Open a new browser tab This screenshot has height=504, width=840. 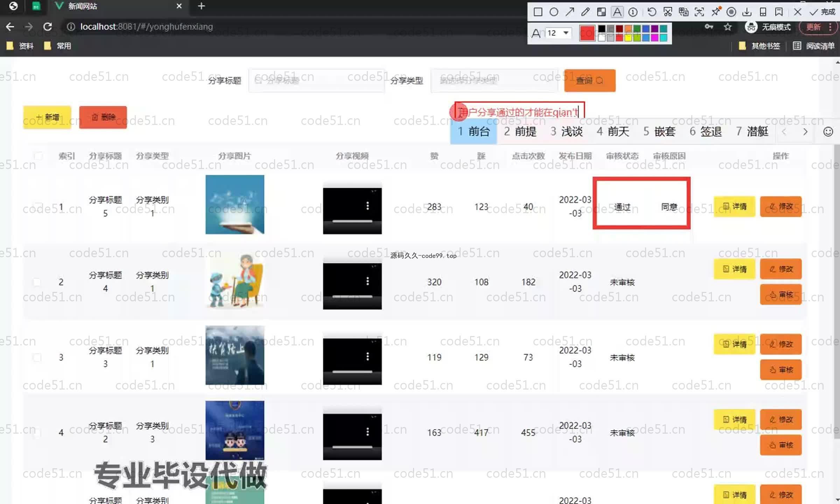(x=201, y=6)
